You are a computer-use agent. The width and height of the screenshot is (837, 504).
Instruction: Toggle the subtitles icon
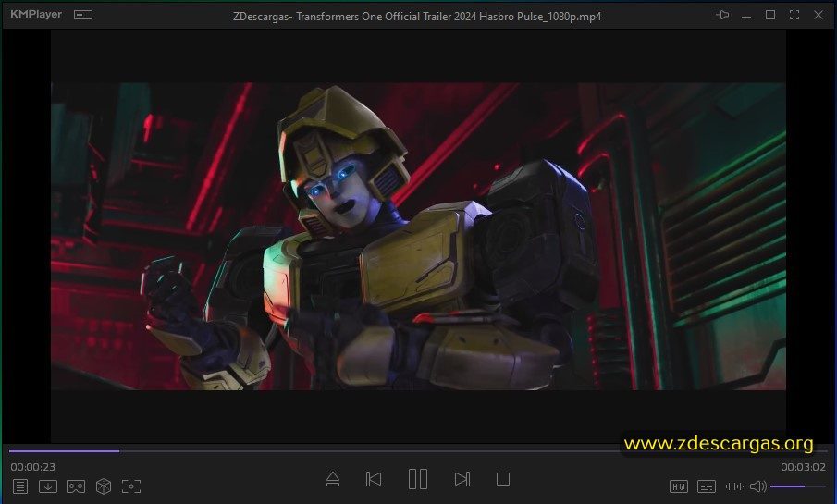coord(707,486)
